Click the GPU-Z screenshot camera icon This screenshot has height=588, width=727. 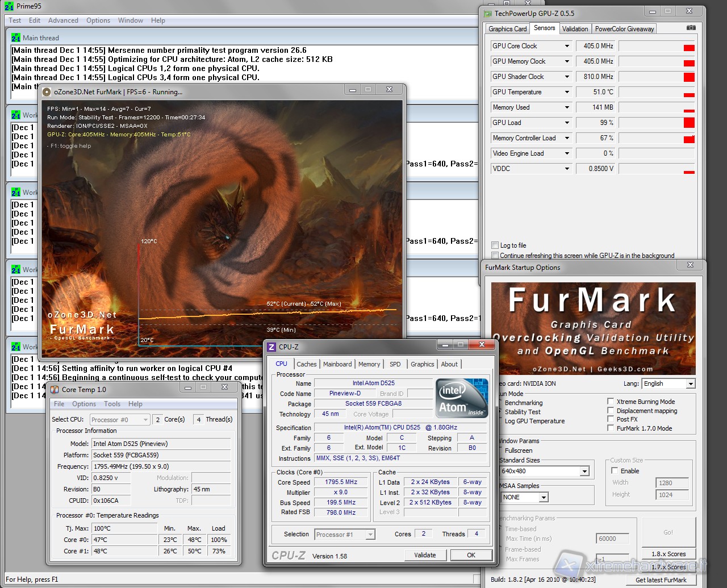click(x=691, y=28)
